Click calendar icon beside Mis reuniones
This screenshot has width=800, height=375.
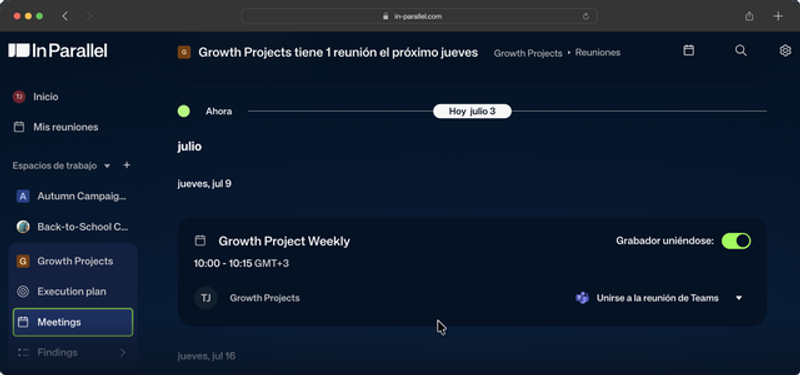pyautogui.click(x=19, y=127)
